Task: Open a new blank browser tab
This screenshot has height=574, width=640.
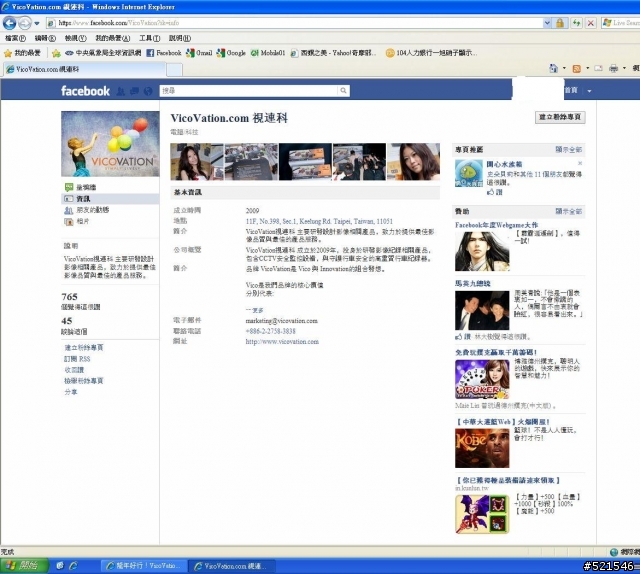Action: click(175, 70)
